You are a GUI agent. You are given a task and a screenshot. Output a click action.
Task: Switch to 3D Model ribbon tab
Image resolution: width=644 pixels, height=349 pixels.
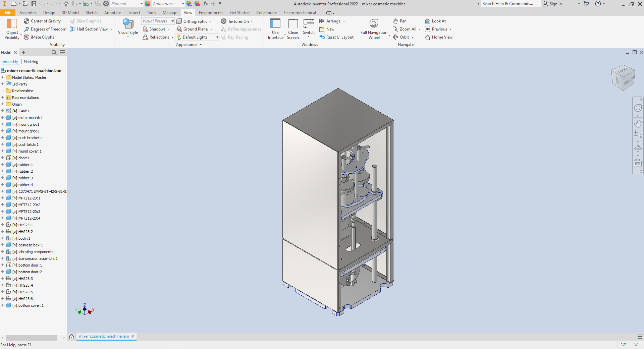pos(70,13)
